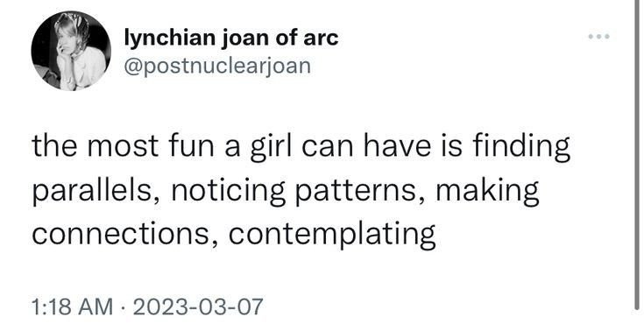Click the vertical scrollbar at the right edge
This screenshot has width=644, height=331.
(637, 156)
